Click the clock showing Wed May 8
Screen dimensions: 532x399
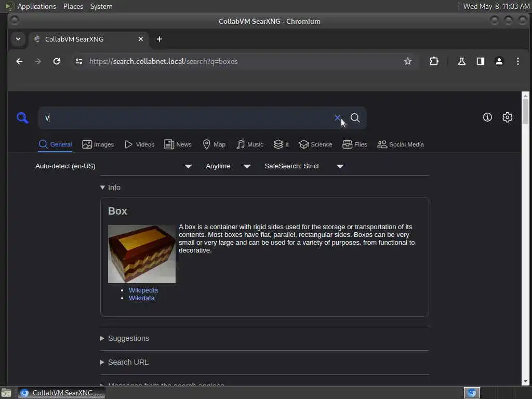[x=496, y=6]
